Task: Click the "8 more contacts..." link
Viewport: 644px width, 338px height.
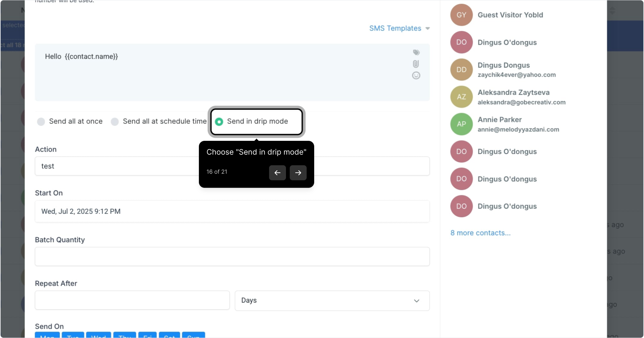Action: tap(480, 233)
